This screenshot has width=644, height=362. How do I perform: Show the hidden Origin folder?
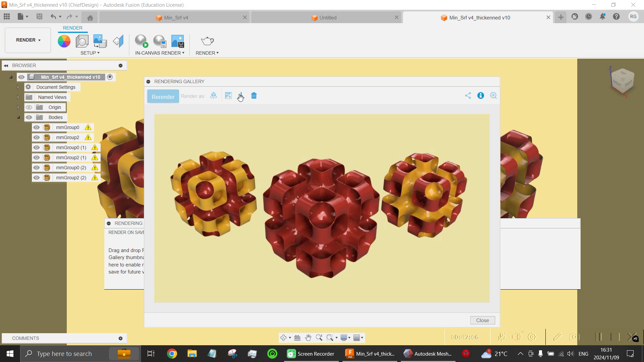click(x=29, y=107)
